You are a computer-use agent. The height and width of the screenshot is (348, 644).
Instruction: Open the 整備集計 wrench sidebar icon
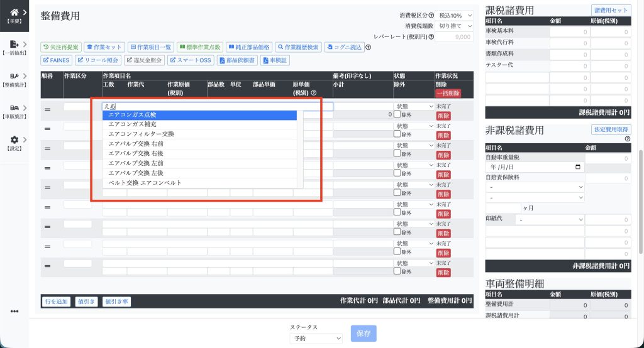pyautogui.click(x=14, y=76)
